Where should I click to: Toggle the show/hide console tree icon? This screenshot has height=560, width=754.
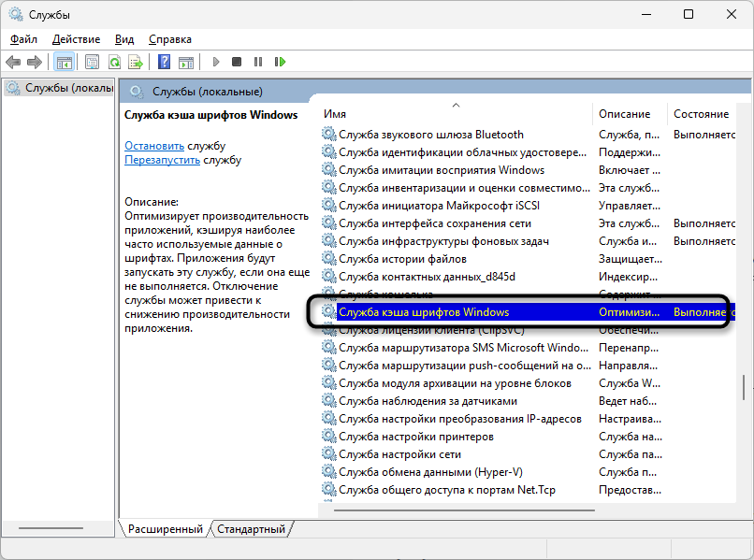(x=64, y=62)
